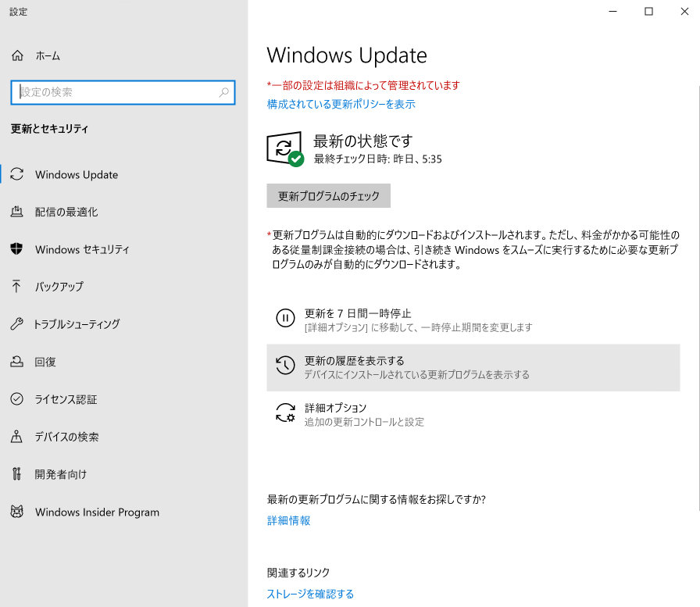This screenshot has height=607, width=700.
Task: Select the Windows Insider Program icon
Action: (16, 512)
